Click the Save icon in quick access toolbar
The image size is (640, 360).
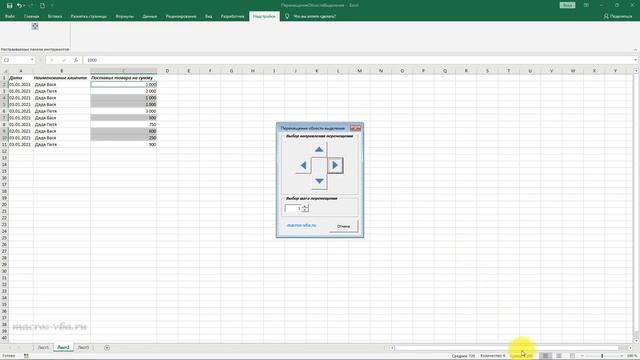(x=9, y=5)
